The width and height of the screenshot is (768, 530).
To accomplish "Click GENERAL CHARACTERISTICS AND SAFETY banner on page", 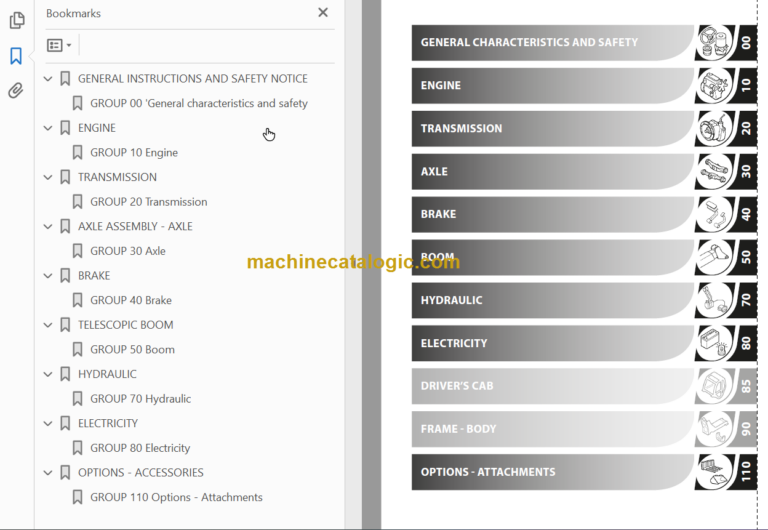I will coord(552,43).
